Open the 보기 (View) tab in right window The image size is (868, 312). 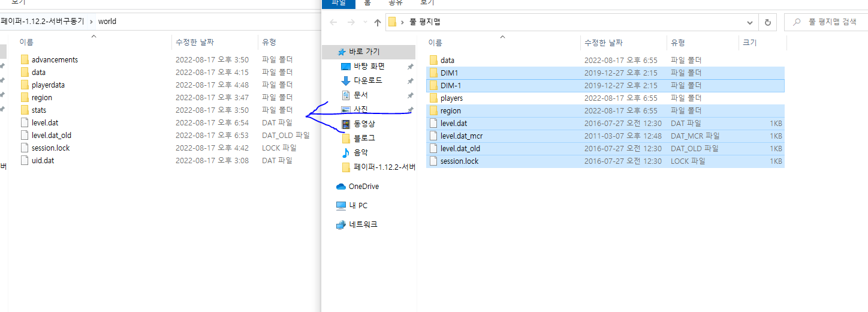tap(427, 2)
